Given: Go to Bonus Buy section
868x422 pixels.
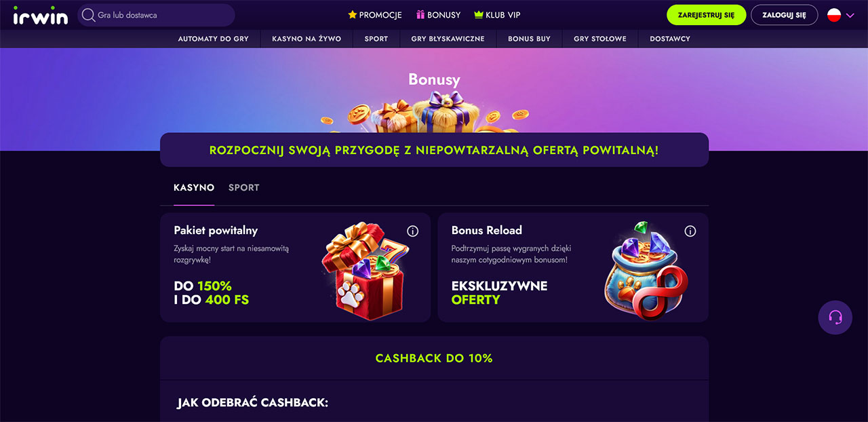Looking at the screenshot, I should pos(529,39).
